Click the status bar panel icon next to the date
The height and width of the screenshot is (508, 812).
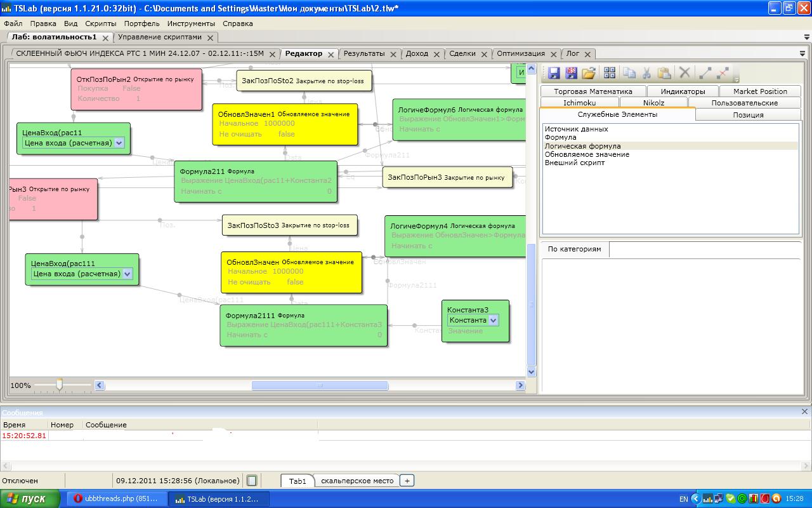pos(251,481)
